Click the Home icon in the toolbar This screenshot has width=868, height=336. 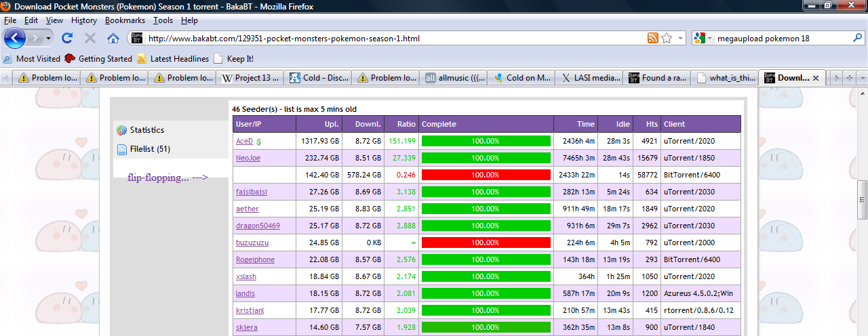113,39
